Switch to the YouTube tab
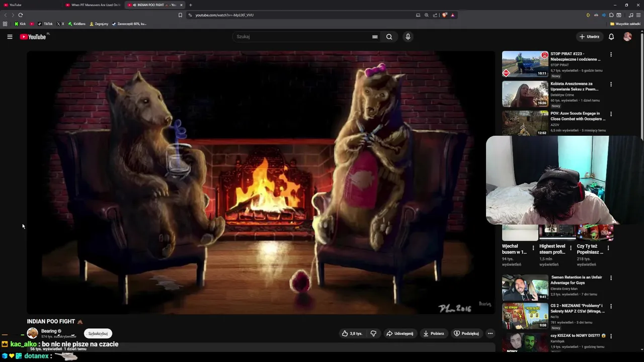The height and width of the screenshot is (362, 644). pyautogui.click(x=30, y=5)
